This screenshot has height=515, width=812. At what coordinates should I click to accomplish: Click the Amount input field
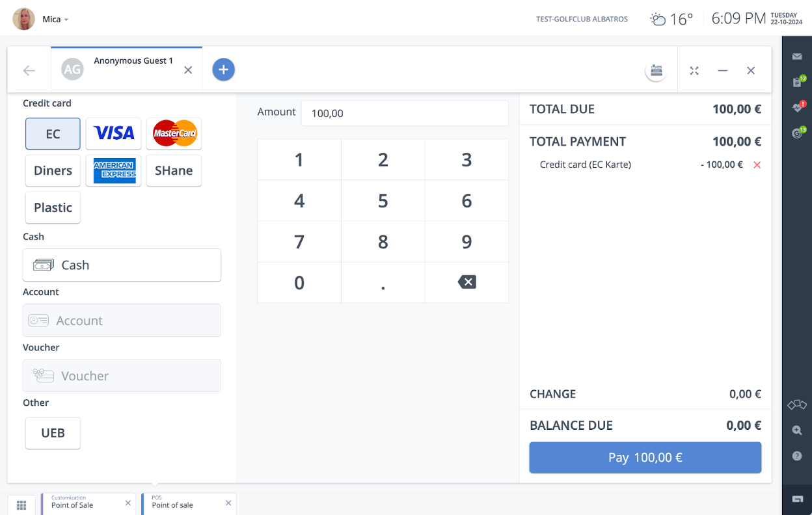403,113
